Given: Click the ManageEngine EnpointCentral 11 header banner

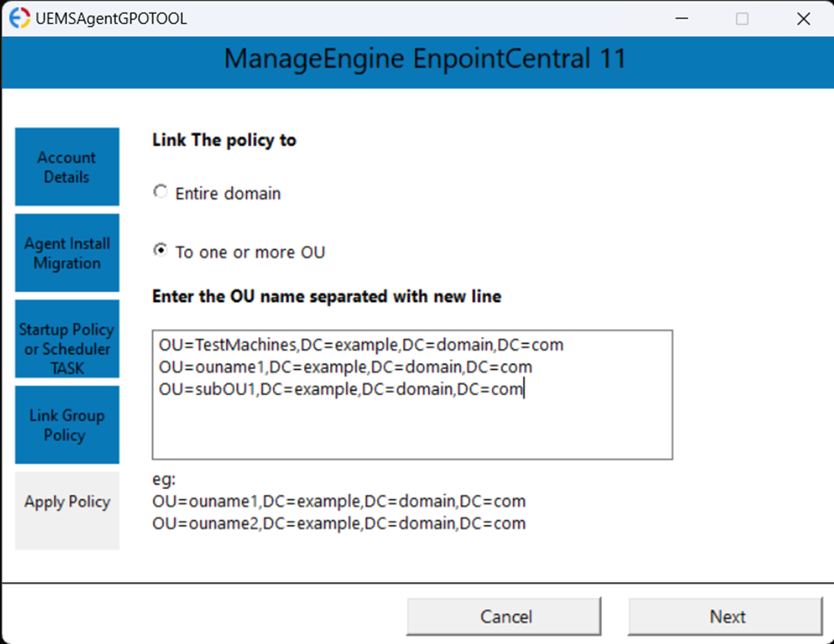Looking at the screenshot, I should coord(425,59).
